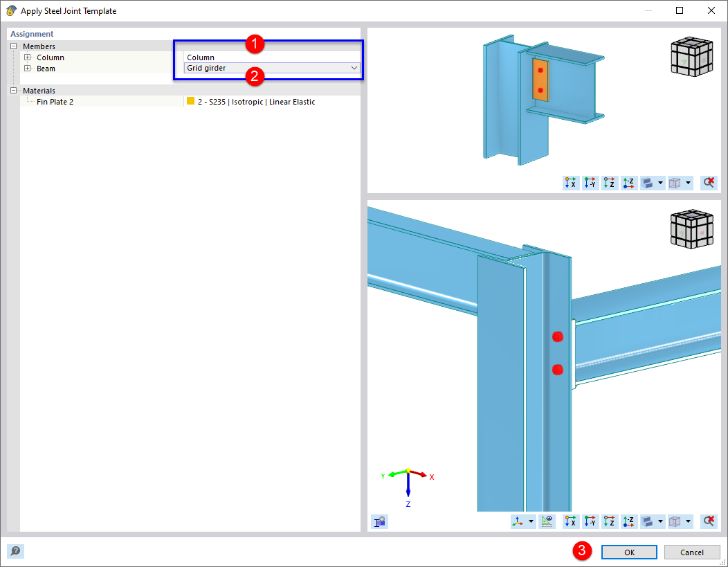
Task: Confirm with the OK button
Action: [x=629, y=552]
